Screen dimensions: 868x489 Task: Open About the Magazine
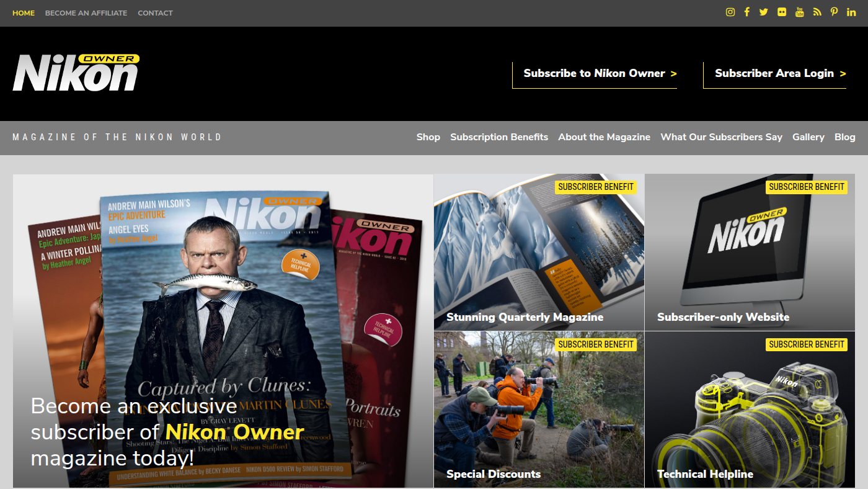[604, 137]
